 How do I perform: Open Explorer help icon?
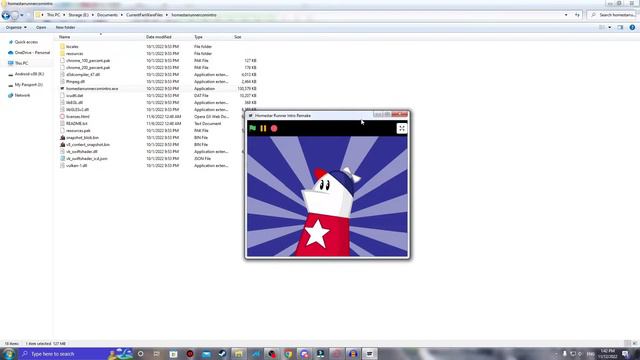point(632,27)
